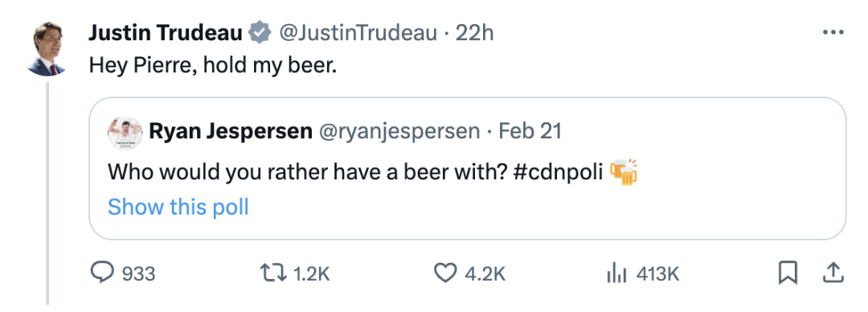Image resolution: width=868 pixels, height=312 pixels.
Task: Share the tweet using the upload arrow icon
Action: [833, 273]
